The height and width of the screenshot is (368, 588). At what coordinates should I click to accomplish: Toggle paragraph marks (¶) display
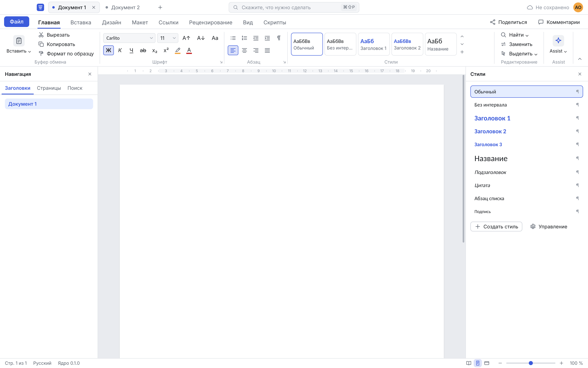[279, 38]
